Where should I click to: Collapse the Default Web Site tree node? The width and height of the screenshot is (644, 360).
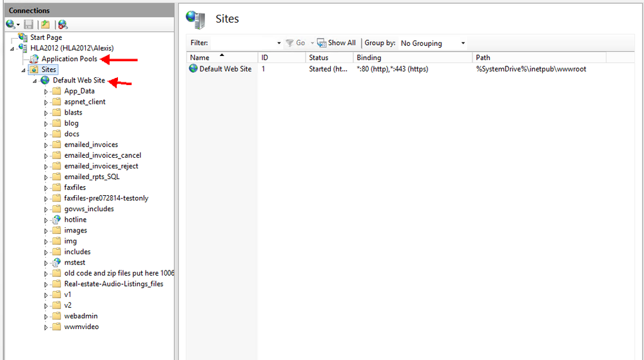point(35,81)
